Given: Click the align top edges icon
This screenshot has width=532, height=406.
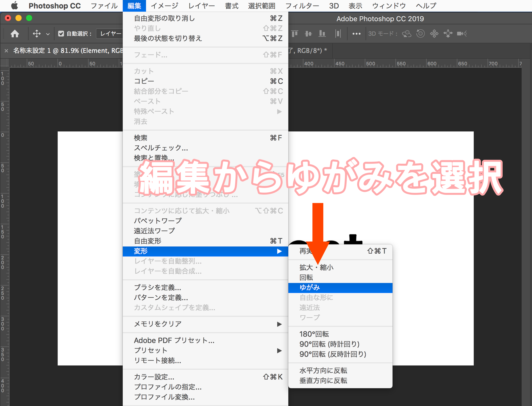Looking at the screenshot, I should [x=295, y=34].
